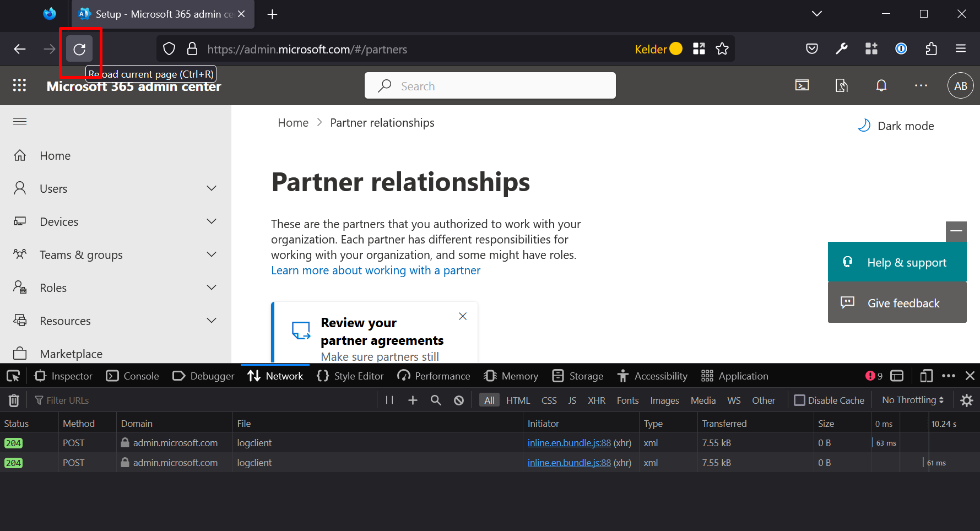Bookmark this page with star icon
Screen dimensions: 980x531
(x=722, y=49)
